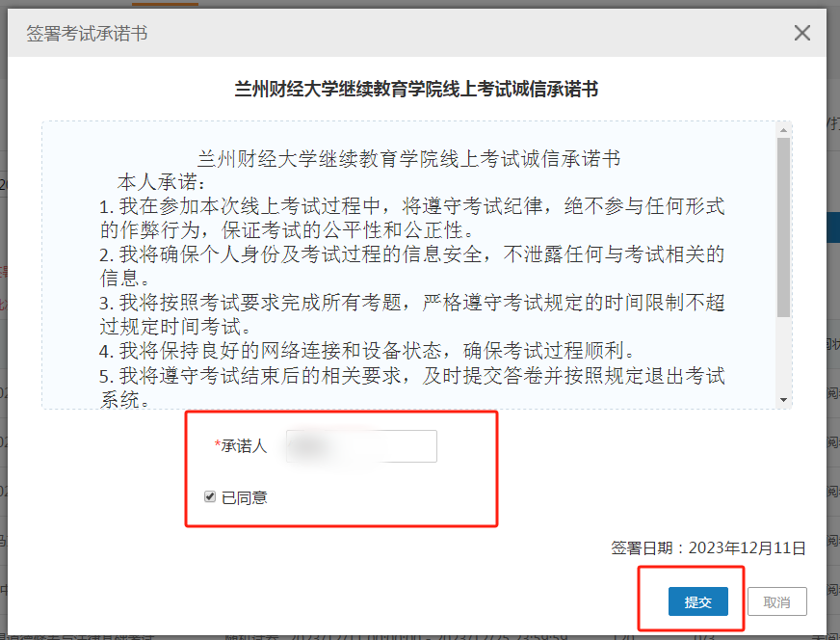Click the *承诺人 field label
This screenshot has height=640, width=840.
241,446
